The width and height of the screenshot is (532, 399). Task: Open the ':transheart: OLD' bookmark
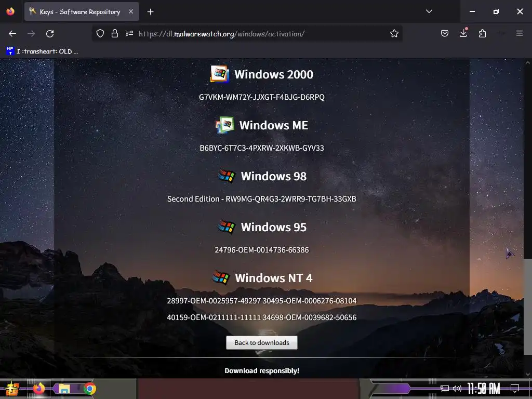tap(42, 51)
